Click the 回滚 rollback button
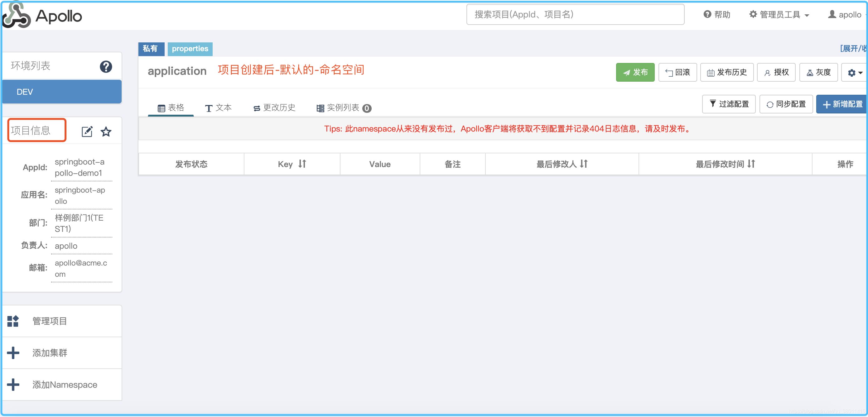The image size is (868, 417). 678,72
